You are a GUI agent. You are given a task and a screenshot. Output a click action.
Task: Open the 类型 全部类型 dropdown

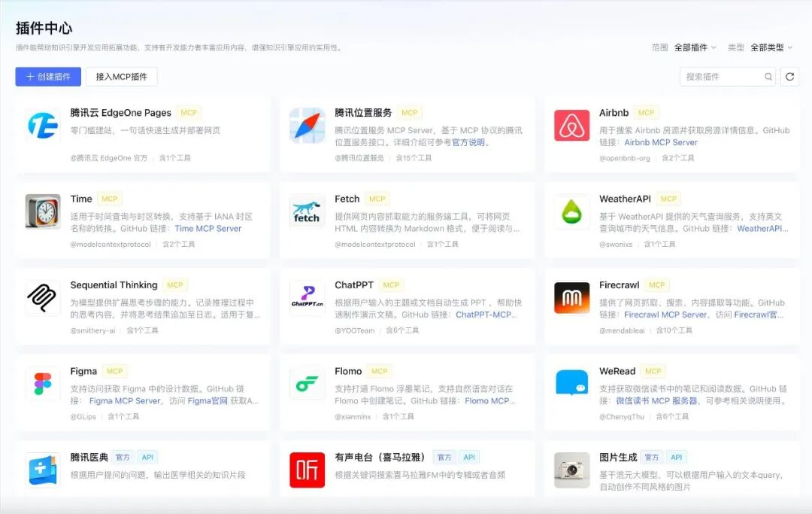click(x=771, y=47)
